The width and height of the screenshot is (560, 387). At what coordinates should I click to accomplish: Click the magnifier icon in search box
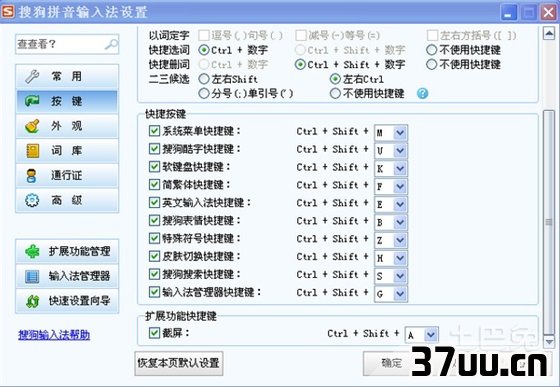(111, 44)
